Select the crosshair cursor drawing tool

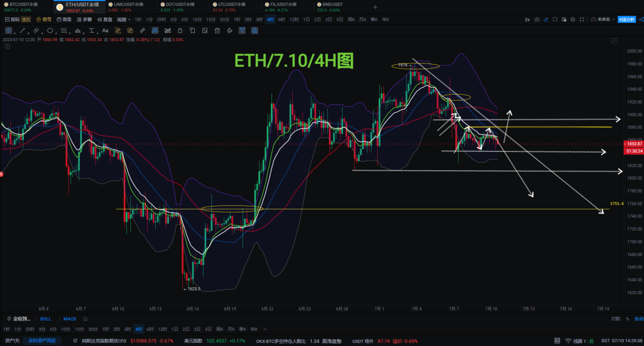click(8, 30)
